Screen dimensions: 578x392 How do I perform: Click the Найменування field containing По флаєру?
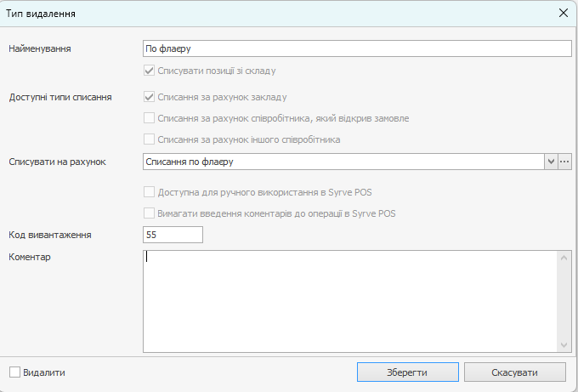point(357,49)
